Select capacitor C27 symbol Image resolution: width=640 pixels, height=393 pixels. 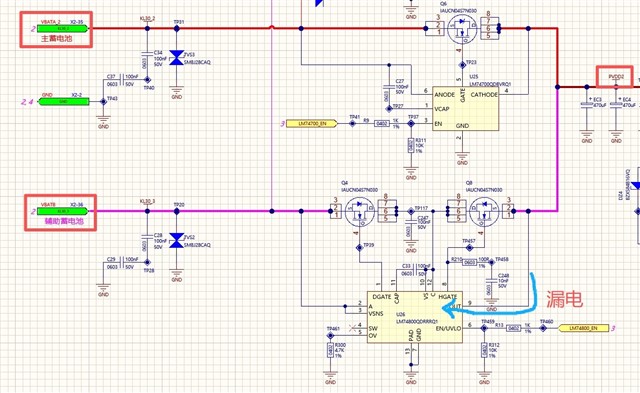(x=389, y=87)
